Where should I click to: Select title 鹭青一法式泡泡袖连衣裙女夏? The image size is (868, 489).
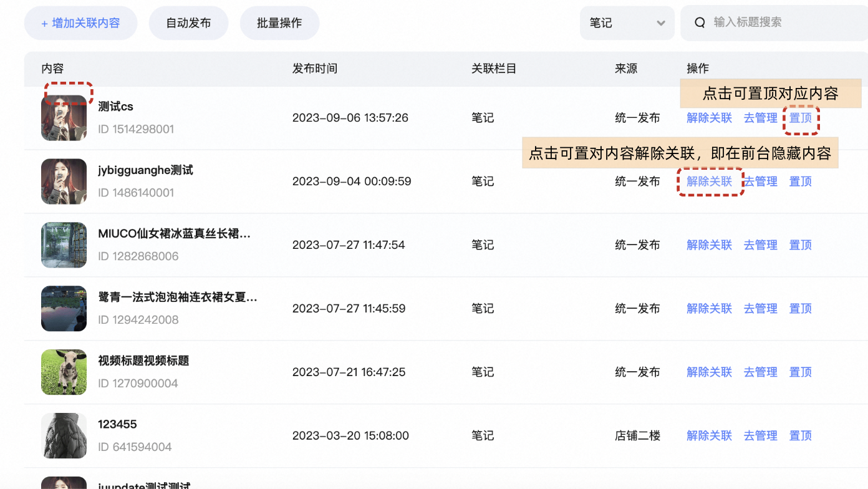click(178, 298)
